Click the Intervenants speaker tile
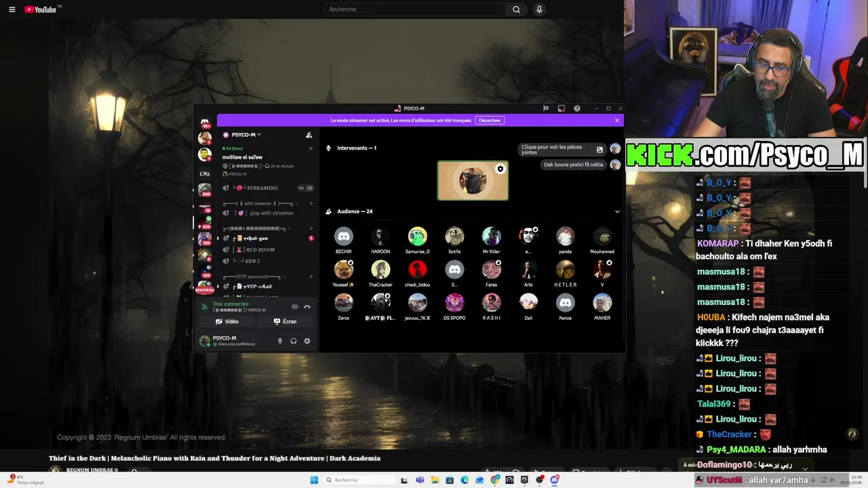Viewport: 868px width, 488px height. tap(473, 180)
